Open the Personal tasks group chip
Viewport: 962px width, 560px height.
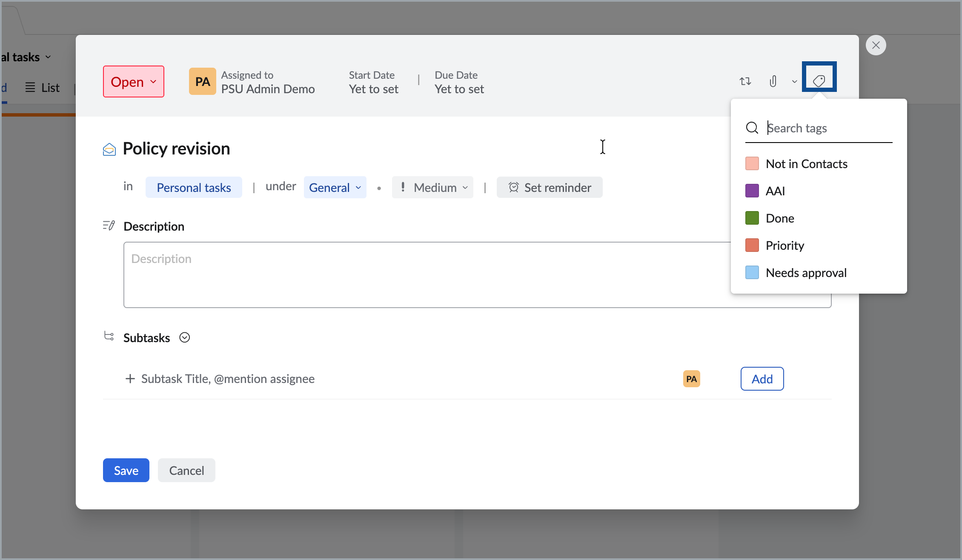tap(194, 187)
